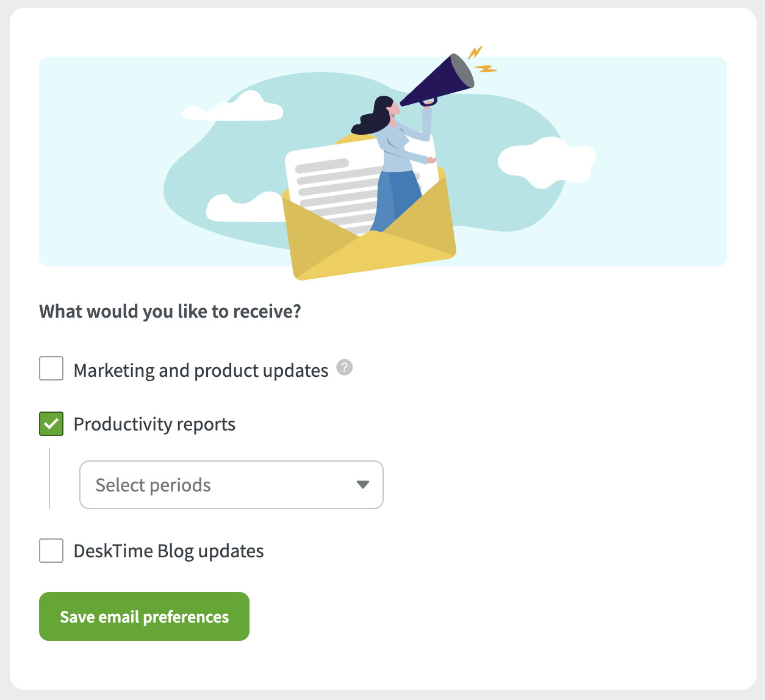Click the Save email preferences button
765x700 pixels.
coord(144,616)
